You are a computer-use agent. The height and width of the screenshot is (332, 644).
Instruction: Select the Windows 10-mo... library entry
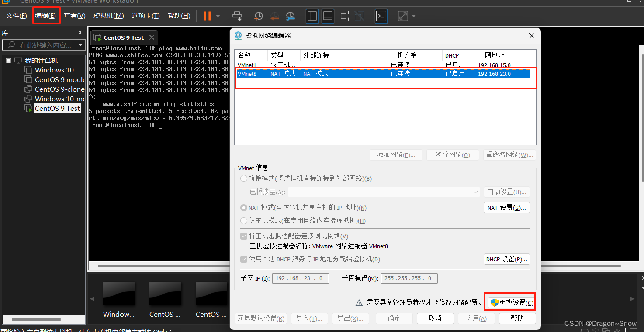60,99
